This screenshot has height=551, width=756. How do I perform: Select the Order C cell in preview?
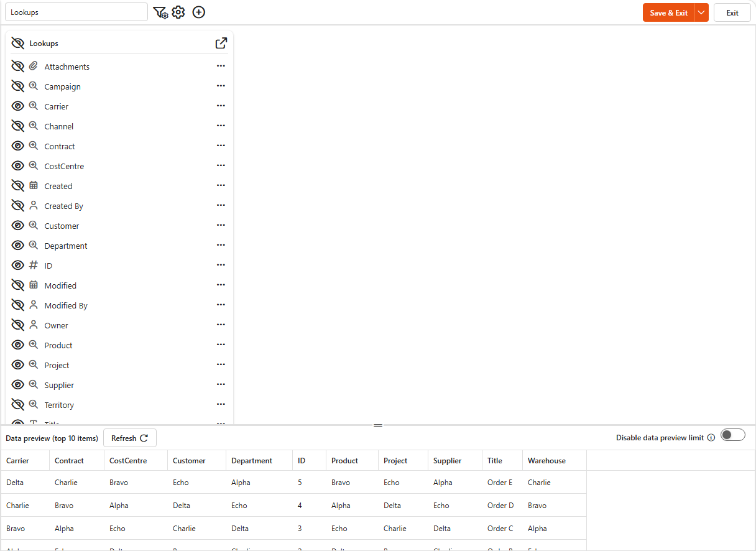coord(502,529)
